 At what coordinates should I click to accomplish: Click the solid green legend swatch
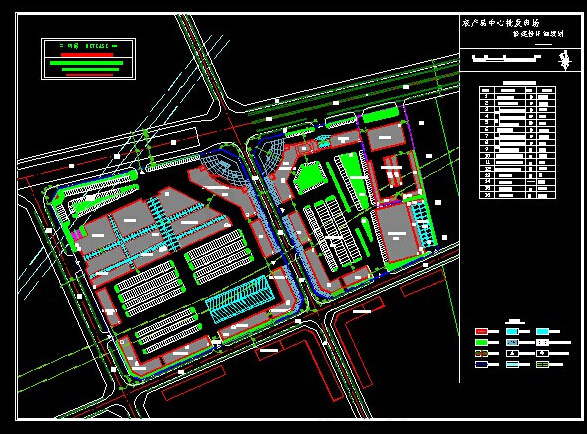(481, 342)
